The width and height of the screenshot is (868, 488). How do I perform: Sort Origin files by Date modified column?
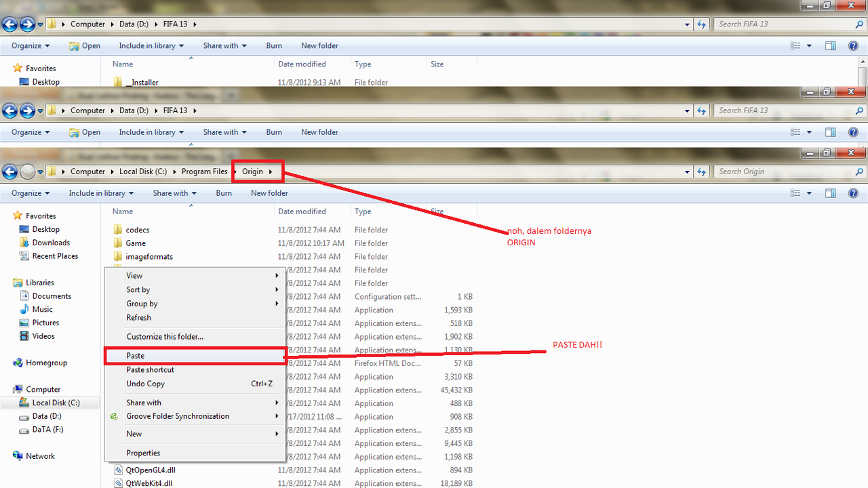click(x=302, y=211)
